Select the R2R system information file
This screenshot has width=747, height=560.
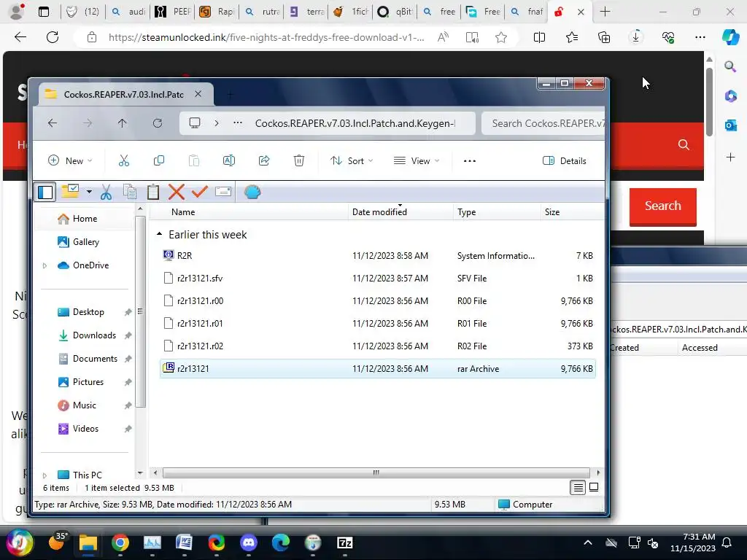pos(377,256)
